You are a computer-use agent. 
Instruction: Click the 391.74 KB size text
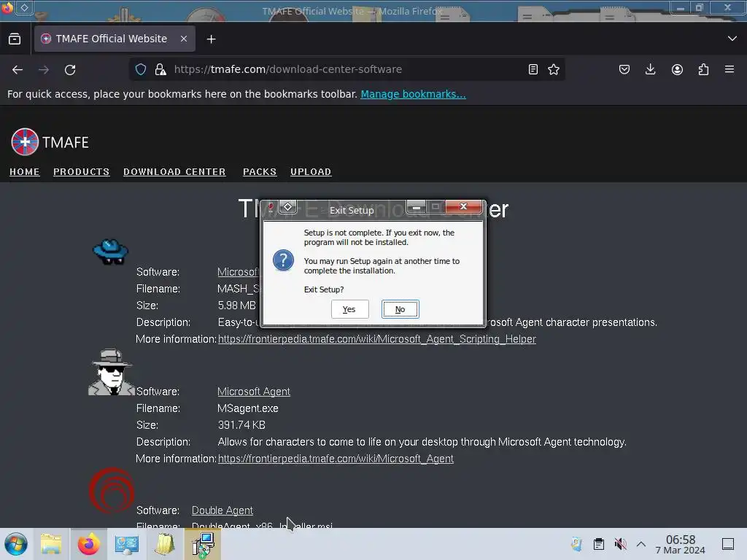pyautogui.click(x=241, y=425)
